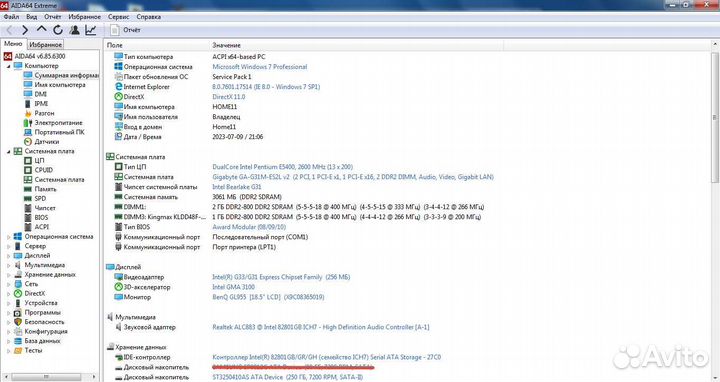Switch to the Избранное tab in the sidebar
The width and height of the screenshot is (720, 382).
[45, 45]
